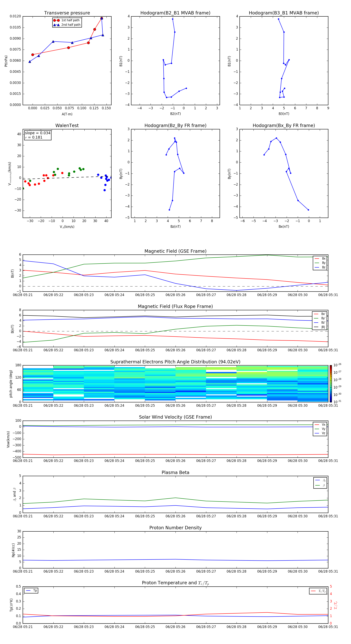Click "06/28 05:26" tick under Plasma Beta
Image resolution: width=351 pixels, height=644 pixels.
(175, 516)
